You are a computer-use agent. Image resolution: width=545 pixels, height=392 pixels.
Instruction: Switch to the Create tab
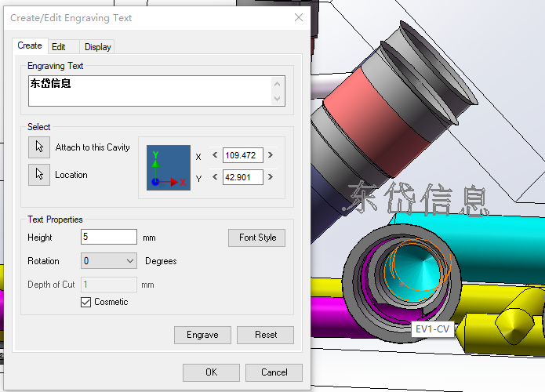coord(30,46)
